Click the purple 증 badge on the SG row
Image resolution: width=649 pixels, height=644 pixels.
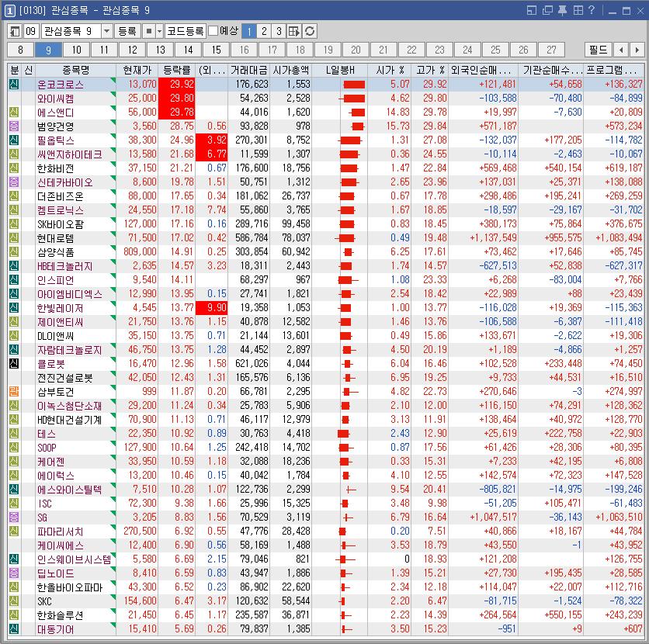point(14,517)
